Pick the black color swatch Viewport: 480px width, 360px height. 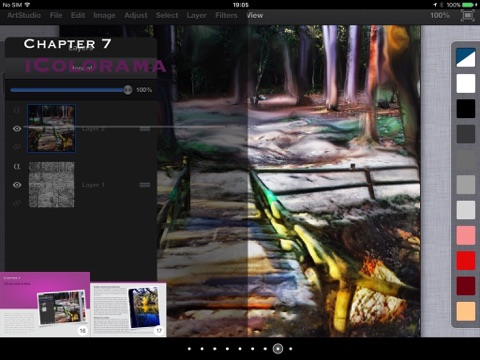tap(466, 108)
